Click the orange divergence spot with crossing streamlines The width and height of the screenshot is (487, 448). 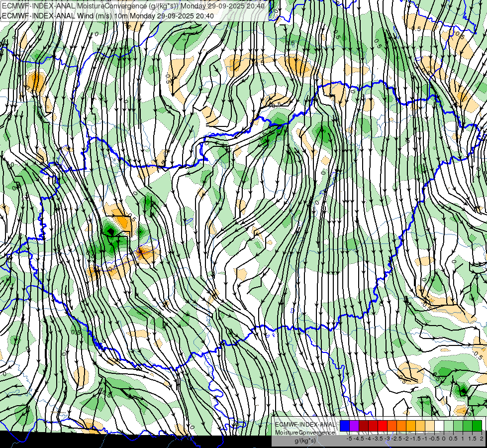pos(140,252)
